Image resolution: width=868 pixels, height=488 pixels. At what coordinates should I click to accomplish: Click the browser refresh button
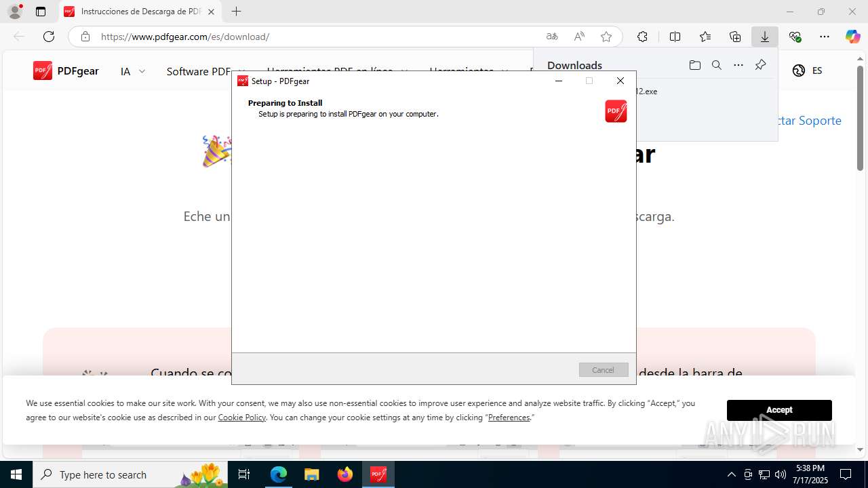[49, 37]
